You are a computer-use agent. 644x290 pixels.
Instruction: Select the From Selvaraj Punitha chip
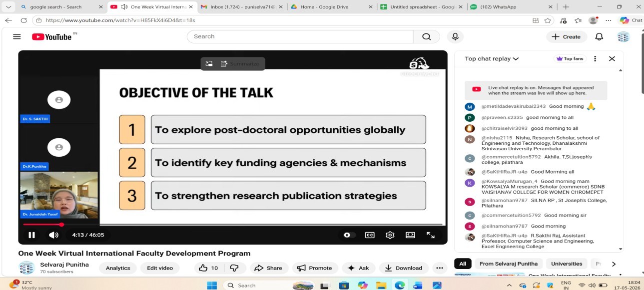pyautogui.click(x=509, y=264)
